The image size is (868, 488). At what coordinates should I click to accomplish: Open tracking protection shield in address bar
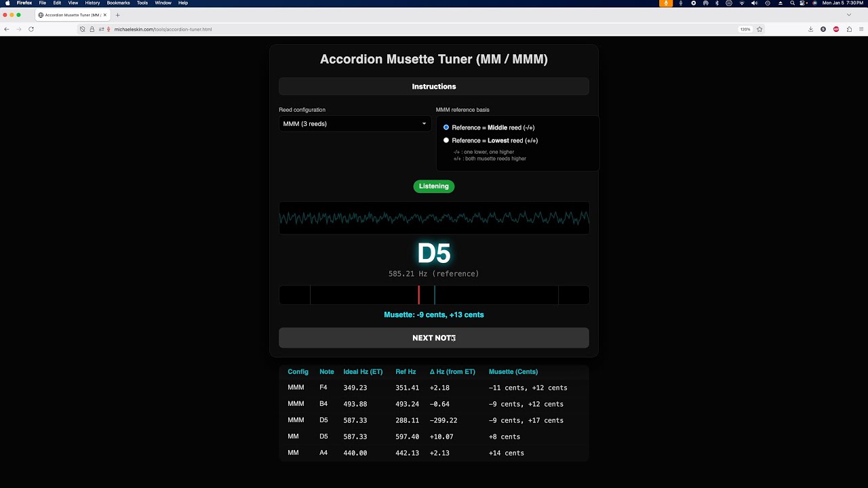coord(83,29)
